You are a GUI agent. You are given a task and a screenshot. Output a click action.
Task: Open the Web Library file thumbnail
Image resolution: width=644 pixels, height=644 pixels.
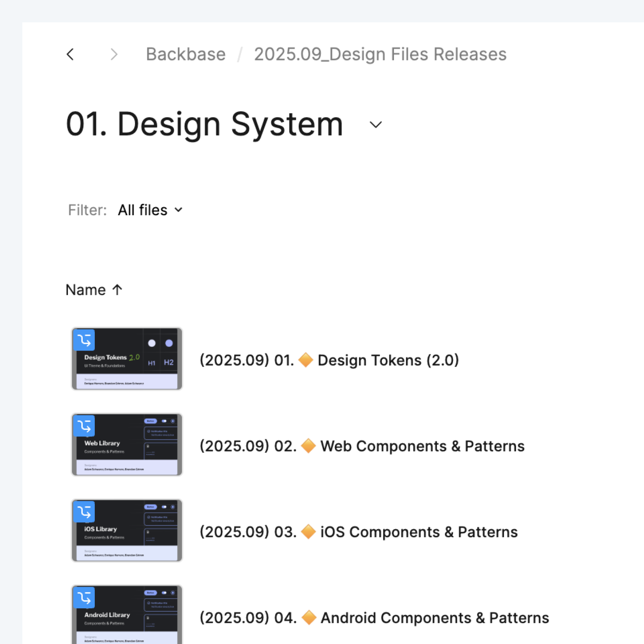click(x=127, y=445)
